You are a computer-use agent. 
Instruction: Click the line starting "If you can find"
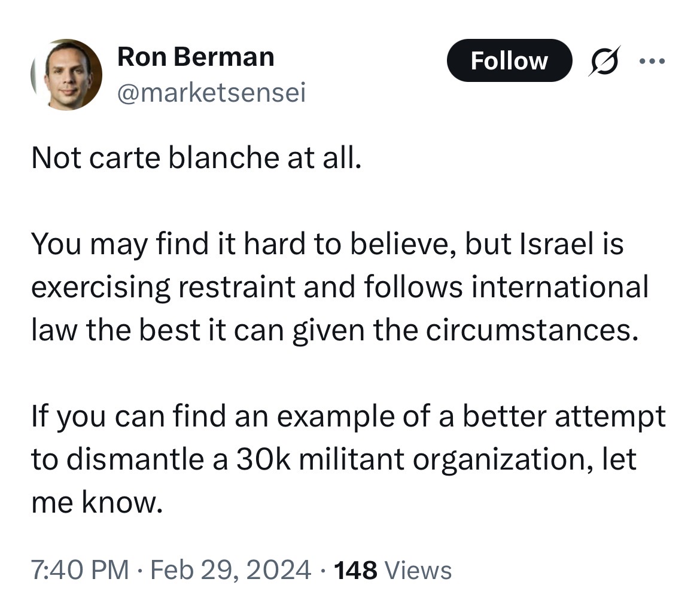pos(348,417)
